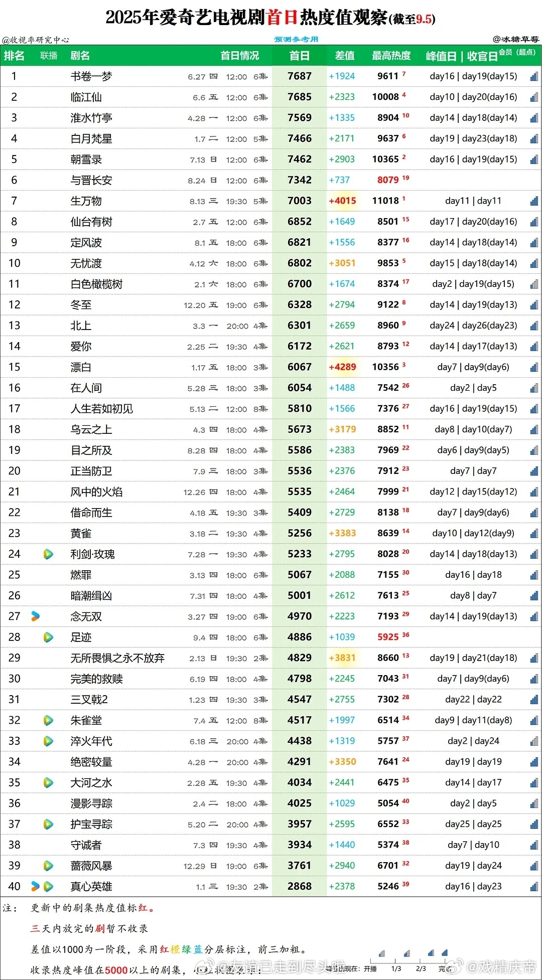Select the drama name 无所畏惧之永不放弃
Screen dimensions: 542x980
pyautogui.click(x=117, y=658)
